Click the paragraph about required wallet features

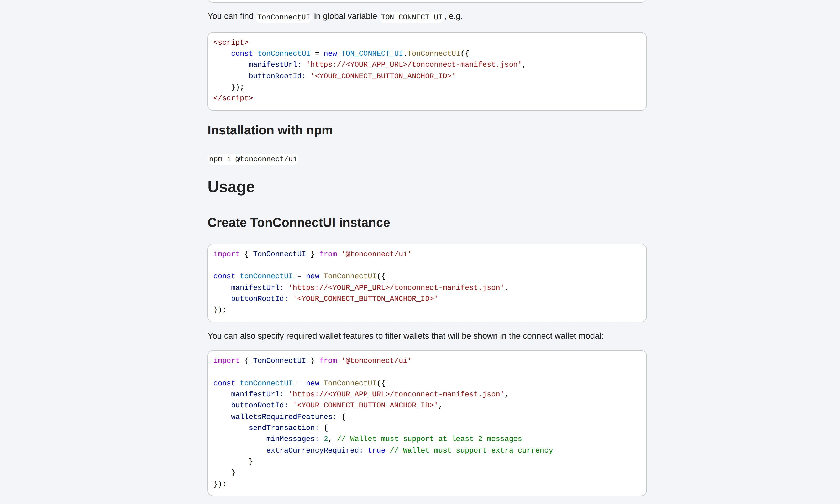pyautogui.click(x=405, y=336)
